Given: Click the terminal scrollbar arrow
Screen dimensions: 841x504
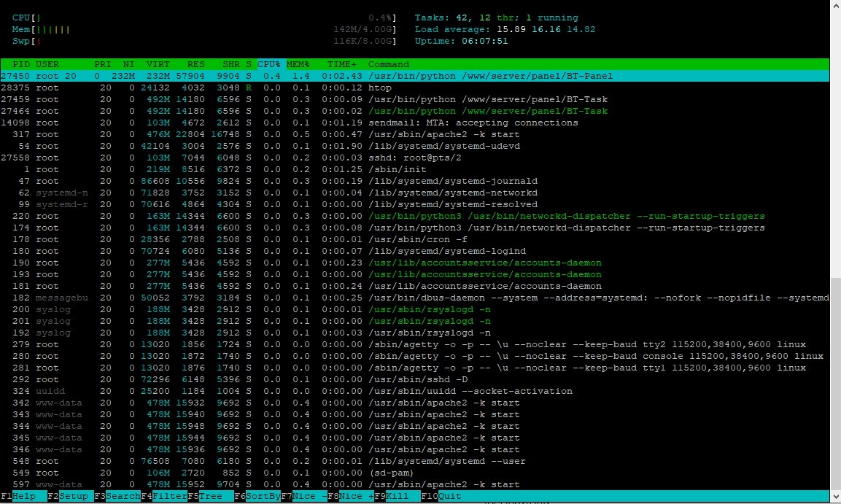Looking at the screenshot, I should pos(836,6).
